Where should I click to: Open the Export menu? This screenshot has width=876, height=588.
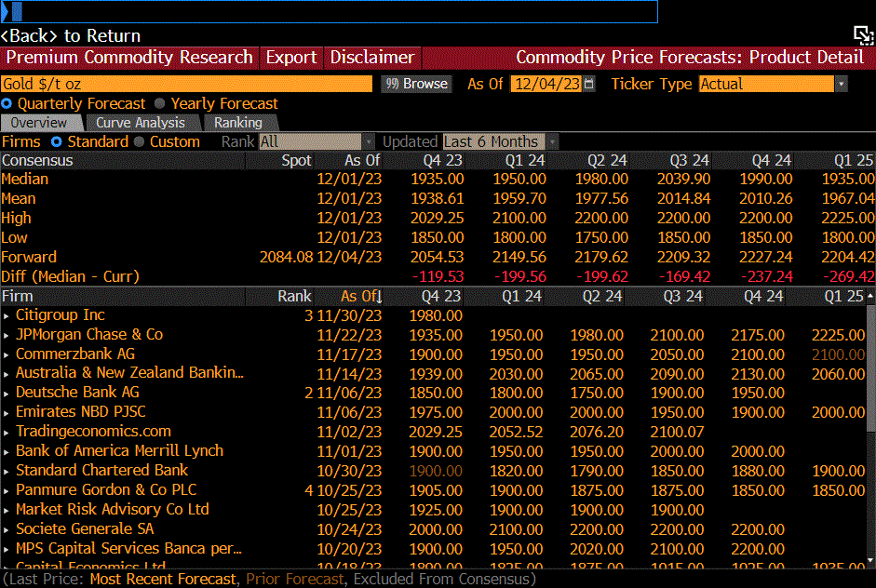(x=291, y=58)
